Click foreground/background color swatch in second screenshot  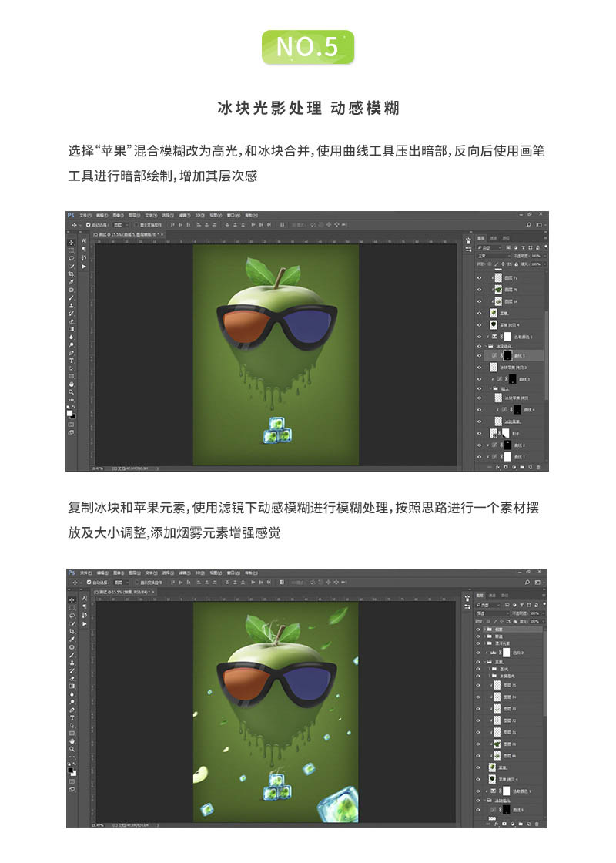tap(72, 771)
